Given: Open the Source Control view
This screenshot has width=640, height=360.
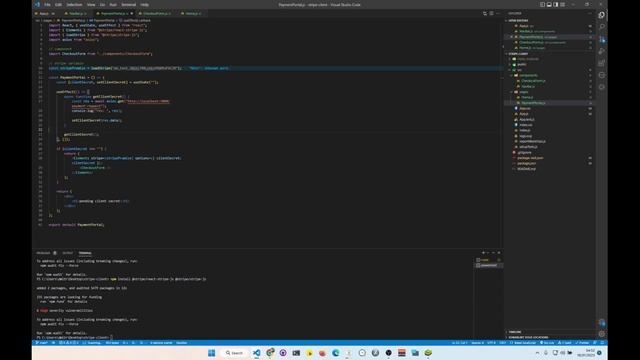Looking at the screenshot, I should (602, 39).
